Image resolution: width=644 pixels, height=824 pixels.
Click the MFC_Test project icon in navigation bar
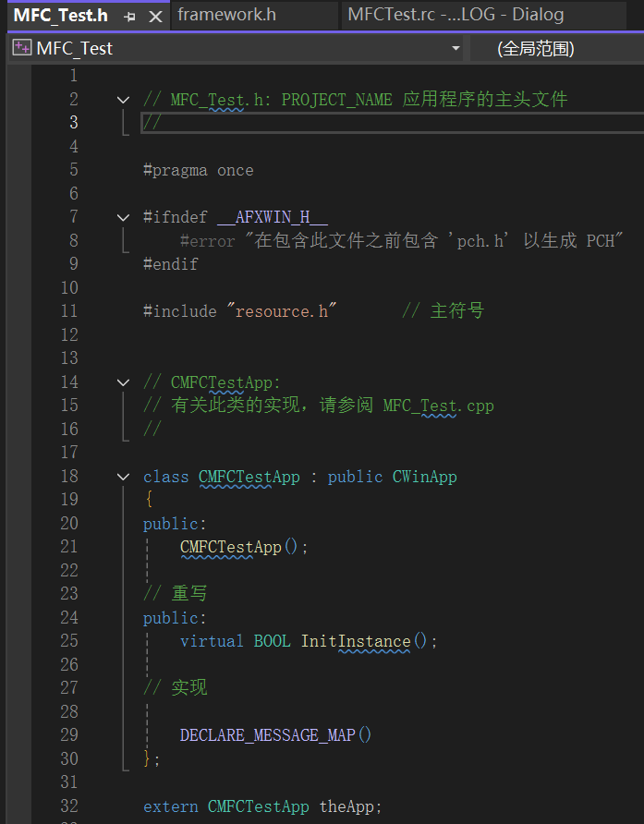22,48
